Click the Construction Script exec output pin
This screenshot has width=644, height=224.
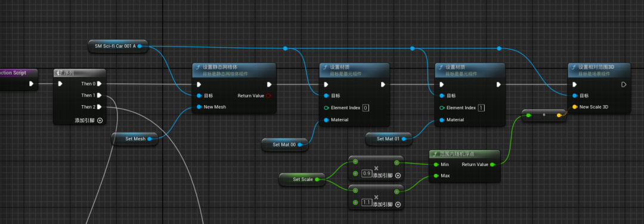coord(31,84)
